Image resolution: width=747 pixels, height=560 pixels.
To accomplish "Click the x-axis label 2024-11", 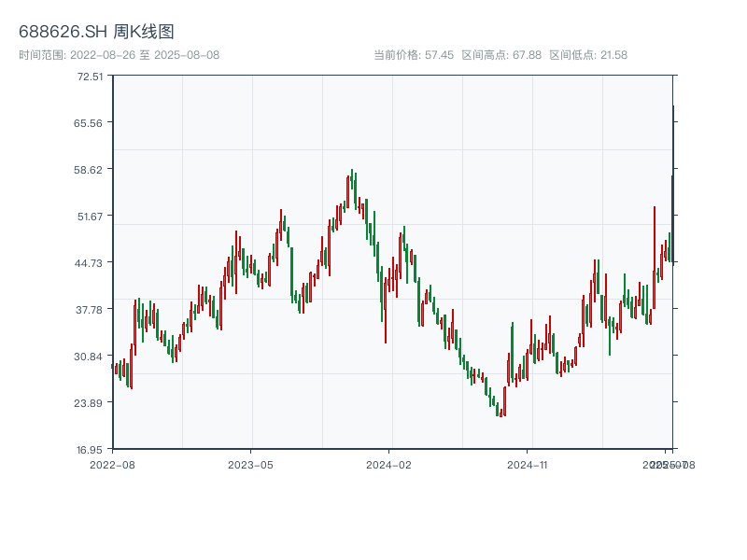I will (527, 465).
